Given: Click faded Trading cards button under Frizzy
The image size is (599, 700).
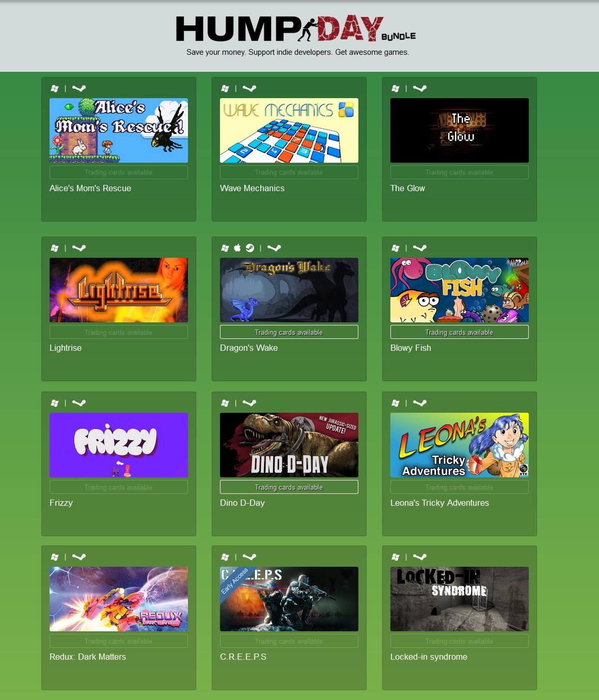Looking at the screenshot, I should (x=119, y=487).
